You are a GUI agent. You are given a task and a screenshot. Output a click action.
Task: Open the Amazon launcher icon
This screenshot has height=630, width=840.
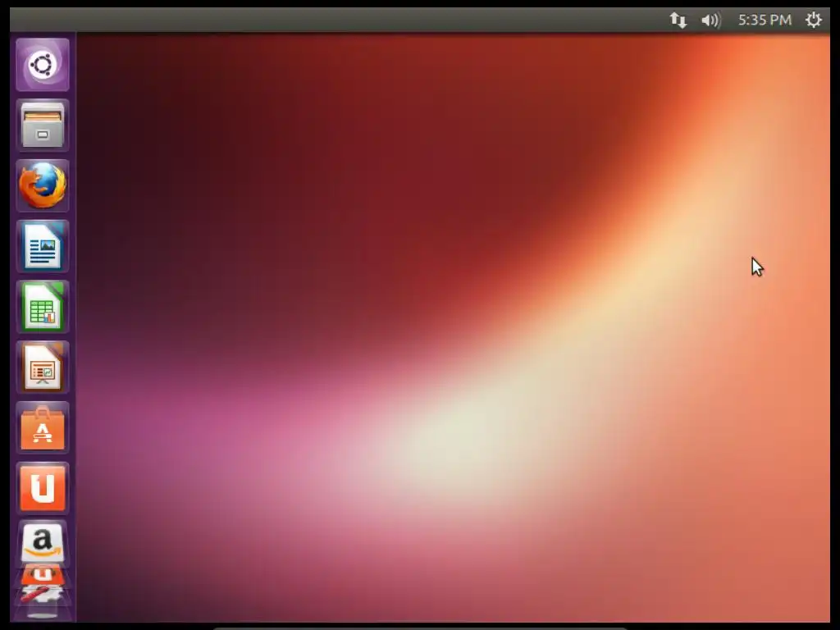43,543
